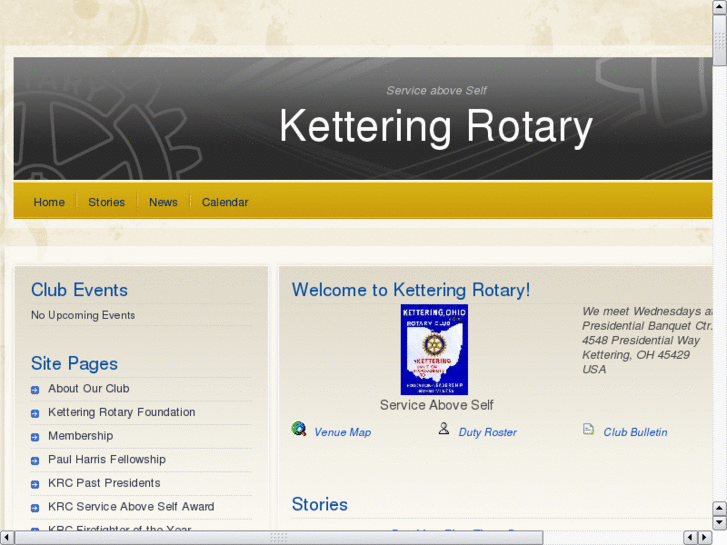Image resolution: width=727 pixels, height=545 pixels.
Task: Click the No Upcoming Events text
Action: (83, 315)
